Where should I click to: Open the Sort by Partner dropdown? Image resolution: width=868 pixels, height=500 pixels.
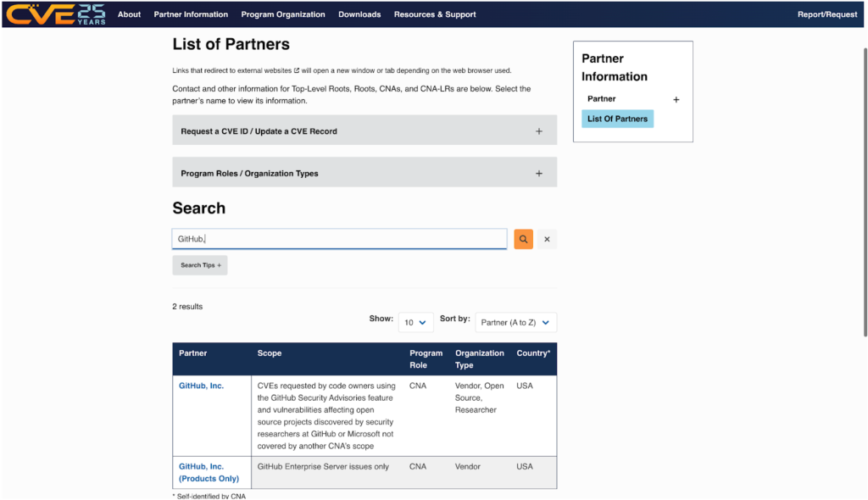515,322
